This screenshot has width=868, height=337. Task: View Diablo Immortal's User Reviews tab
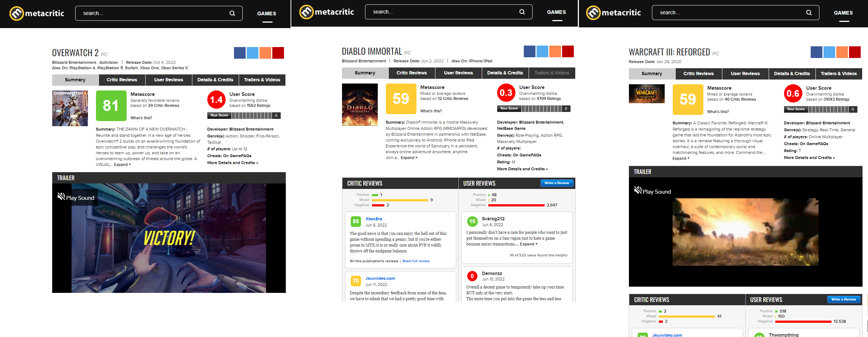click(x=458, y=73)
